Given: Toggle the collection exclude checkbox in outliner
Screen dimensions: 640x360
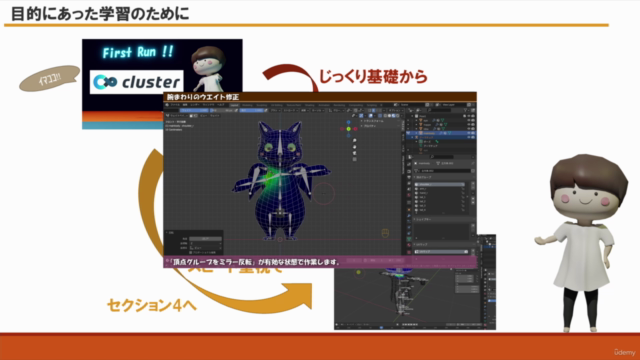Looking at the screenshot, I should (x=464, y=116).
